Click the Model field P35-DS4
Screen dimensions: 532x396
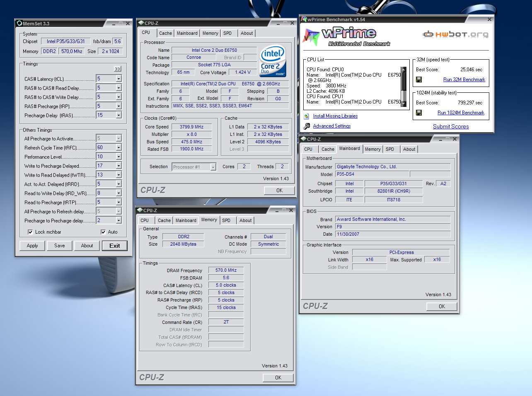coord(372,174)
